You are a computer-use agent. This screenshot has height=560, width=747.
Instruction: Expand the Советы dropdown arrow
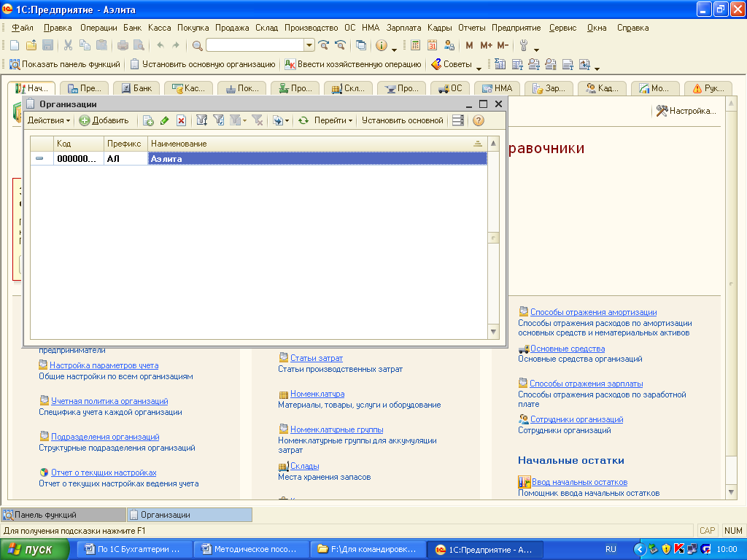(x=479, y=69)
